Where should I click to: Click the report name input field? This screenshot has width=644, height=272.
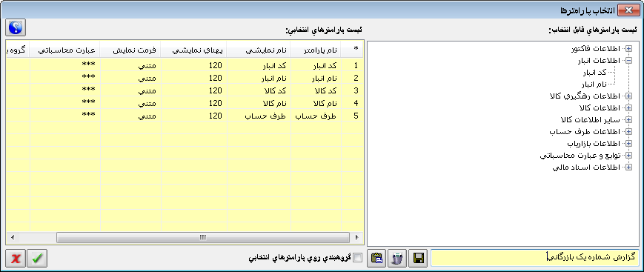[x=535, y=258]
